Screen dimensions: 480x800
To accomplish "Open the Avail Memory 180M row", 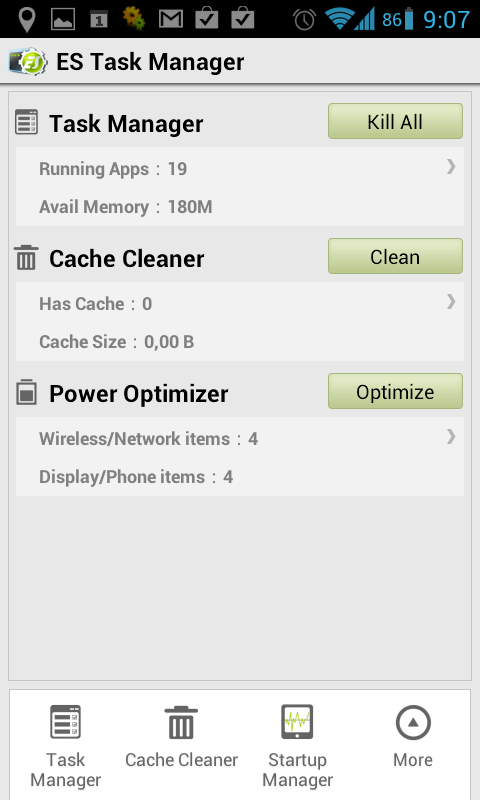I will 240,207.
